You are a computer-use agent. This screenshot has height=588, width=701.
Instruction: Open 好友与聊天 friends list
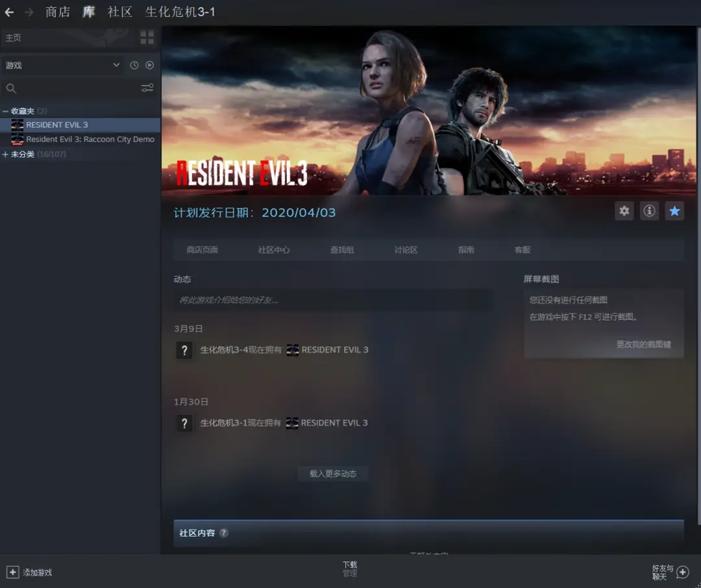coord(662,572)
